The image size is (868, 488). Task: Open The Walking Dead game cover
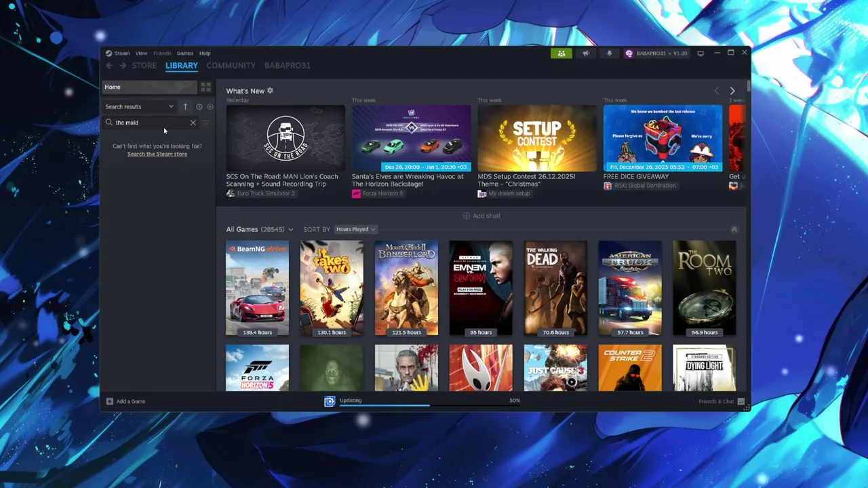click(555, 288)
